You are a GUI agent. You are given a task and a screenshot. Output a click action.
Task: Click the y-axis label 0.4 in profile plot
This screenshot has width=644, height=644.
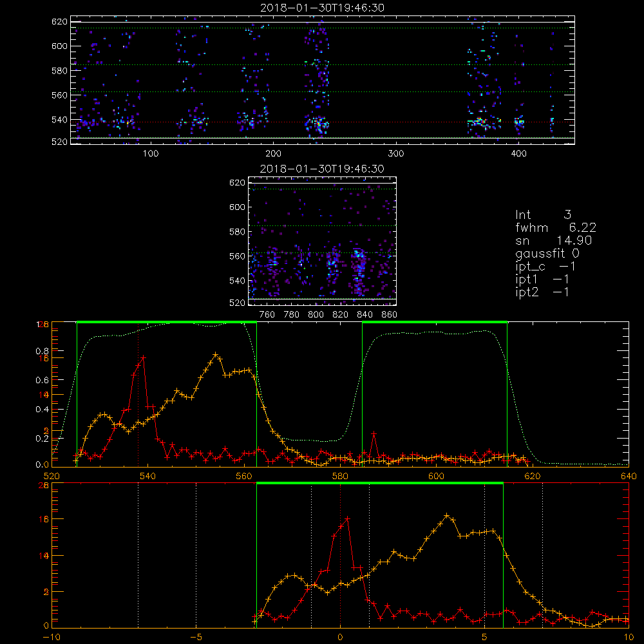point(43,410)
